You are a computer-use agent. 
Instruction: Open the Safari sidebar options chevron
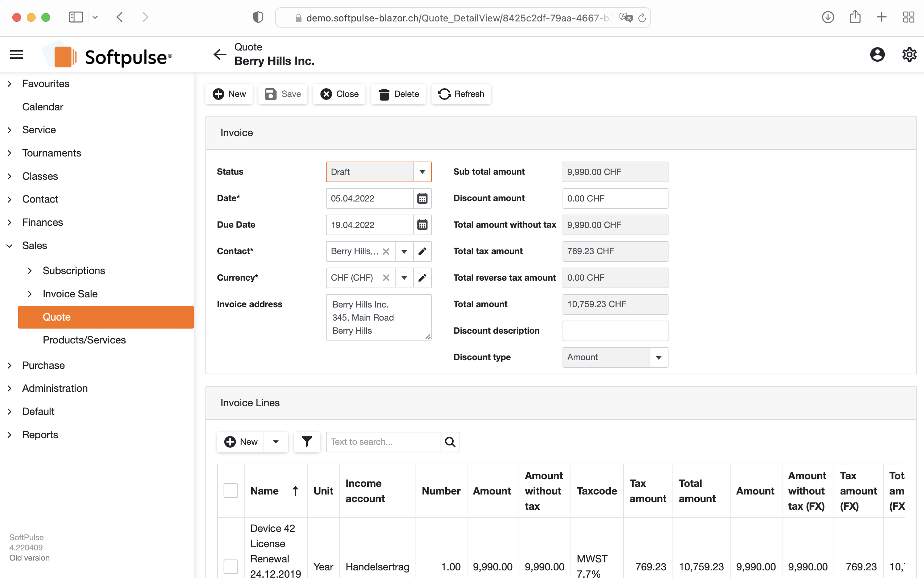tap(95, 17)
